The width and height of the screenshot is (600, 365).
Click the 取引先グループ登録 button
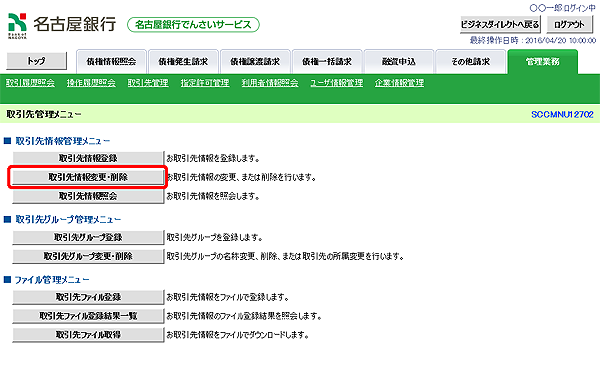88,237
